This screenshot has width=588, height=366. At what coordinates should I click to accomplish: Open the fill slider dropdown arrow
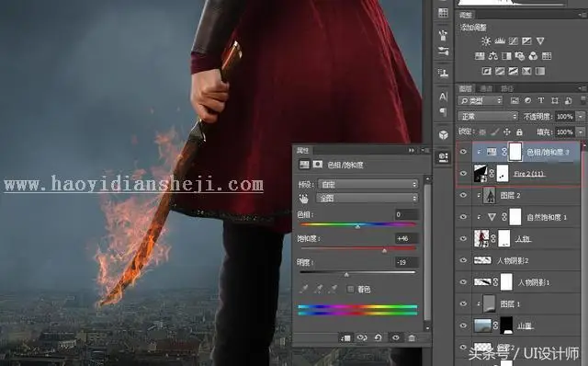581,132
